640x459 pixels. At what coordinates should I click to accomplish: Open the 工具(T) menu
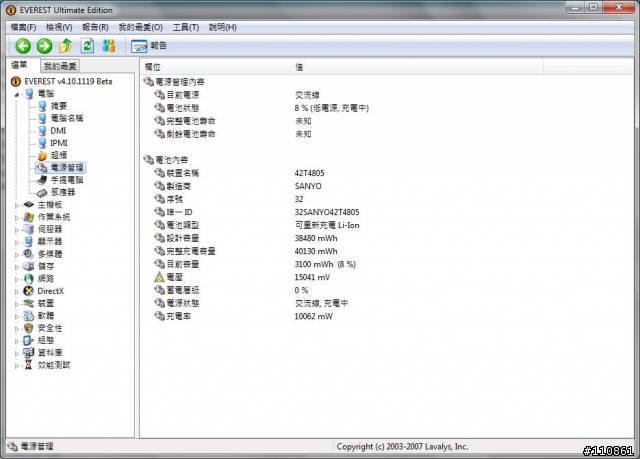pos(186,27)
